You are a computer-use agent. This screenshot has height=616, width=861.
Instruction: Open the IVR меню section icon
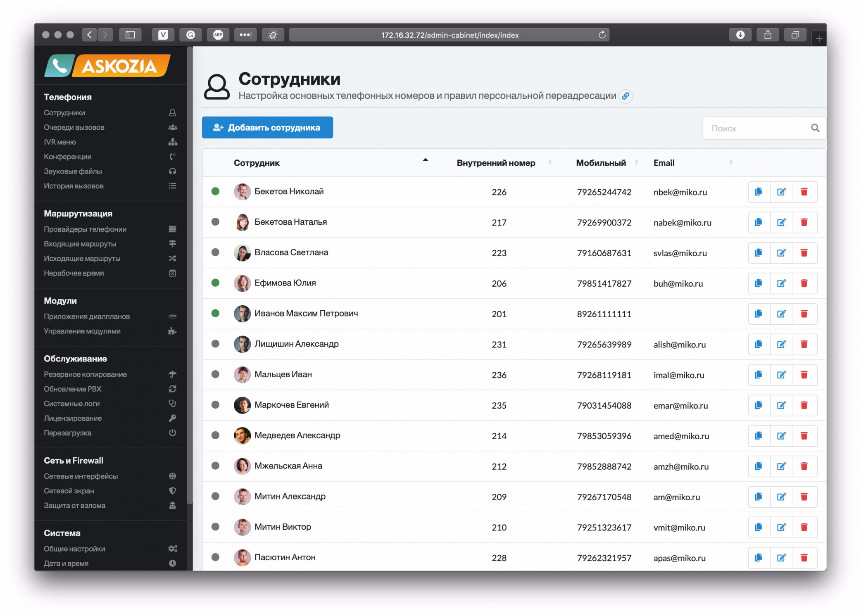tap(173, 142)
